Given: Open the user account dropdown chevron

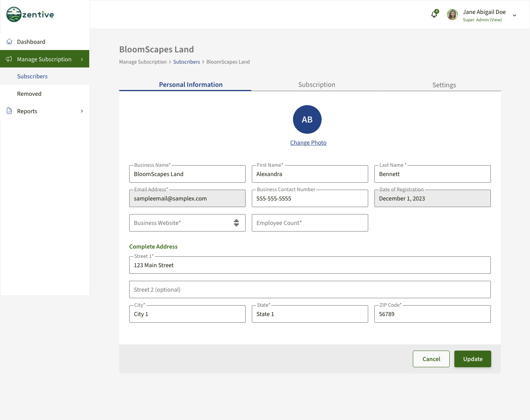Looking at the screenshot, I should (514, 16).
